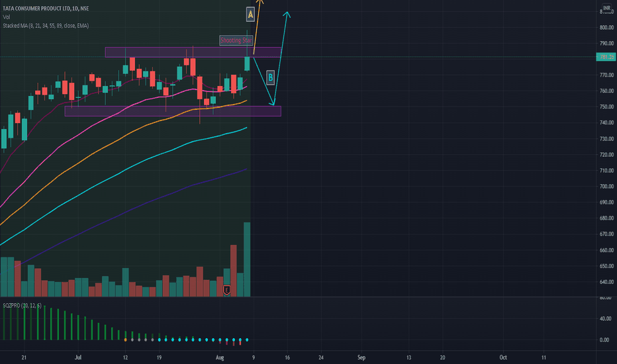Click the current price tag 781.35
This screenshot has width=617, height=364.
click(606, 57)
